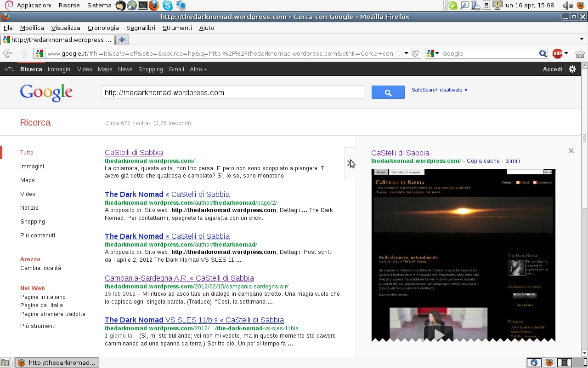Open the URL bar history dropdown arrow
588x368 pixels.
point(406,53)
